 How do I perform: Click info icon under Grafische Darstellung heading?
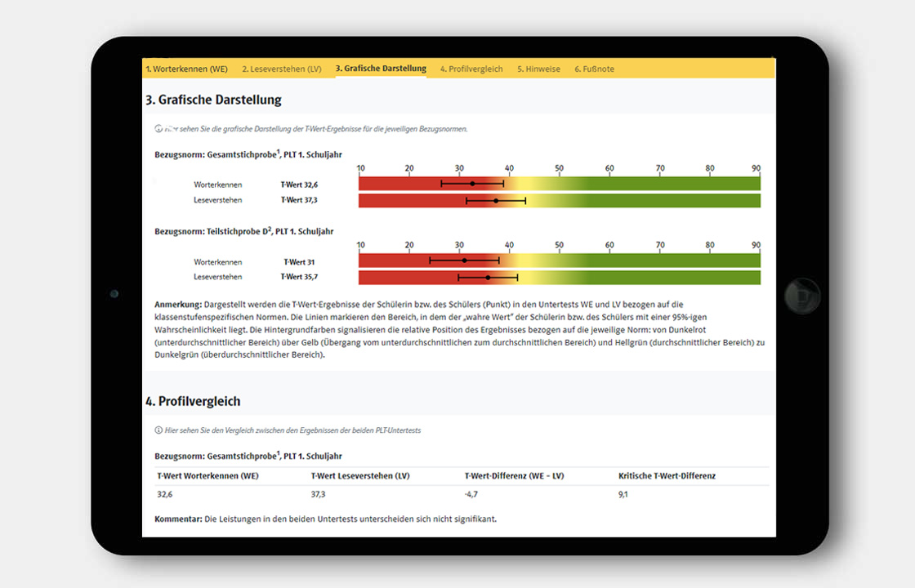(158, 128)
